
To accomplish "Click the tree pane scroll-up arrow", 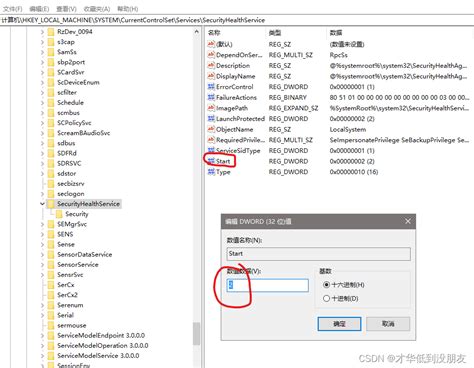I will coord(196,32).
